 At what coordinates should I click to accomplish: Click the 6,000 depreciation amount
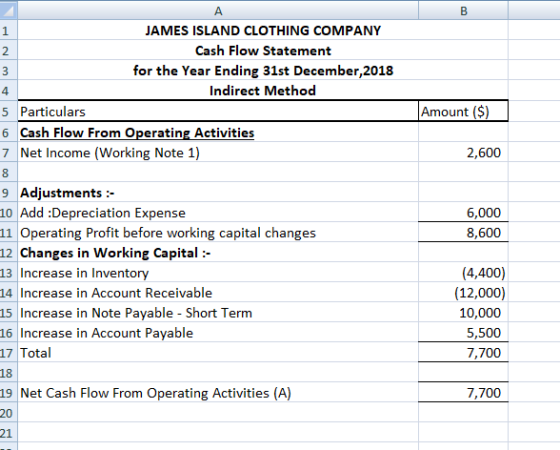(463, 213)
